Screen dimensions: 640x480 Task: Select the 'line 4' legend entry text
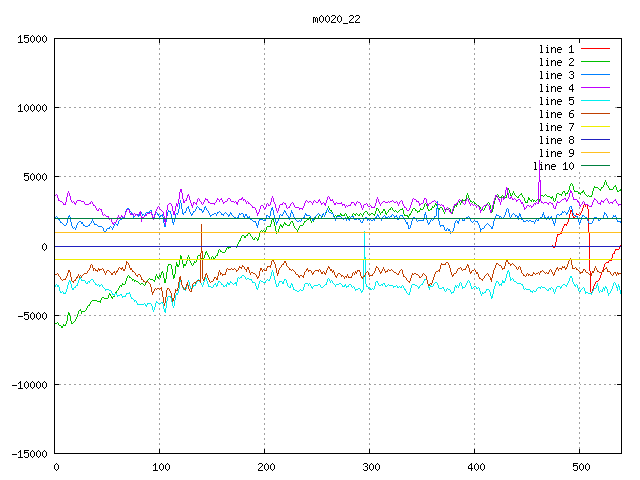point(557,88)
